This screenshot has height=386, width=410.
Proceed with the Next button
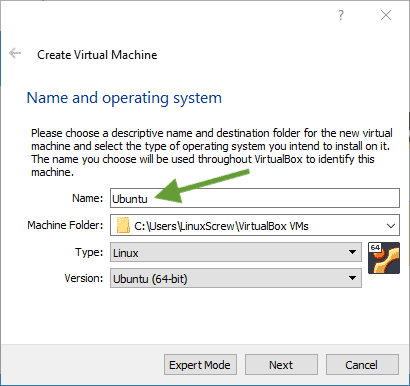(281, 365)
